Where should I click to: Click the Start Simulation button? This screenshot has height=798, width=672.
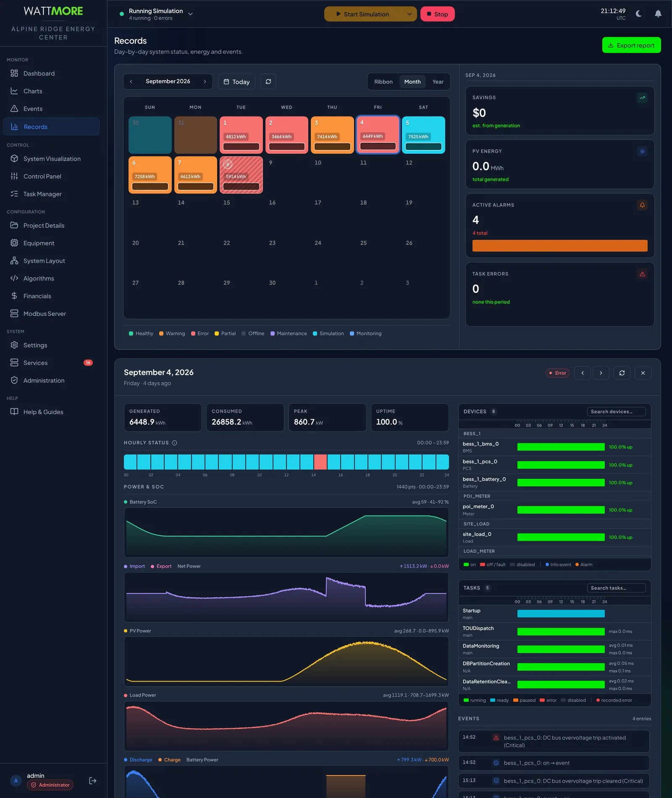pos(363,14)
